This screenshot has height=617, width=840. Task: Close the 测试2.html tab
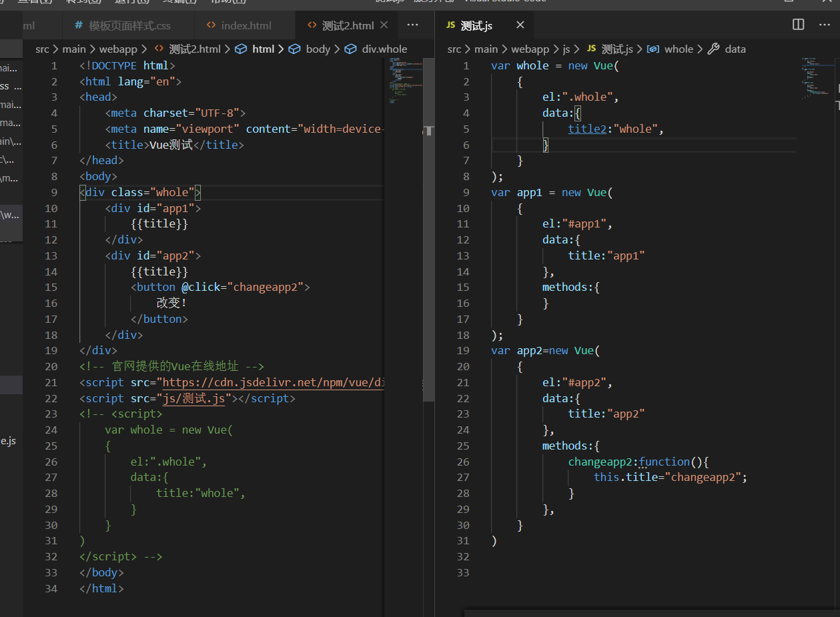pyautogui.click(x=384, y=25)
